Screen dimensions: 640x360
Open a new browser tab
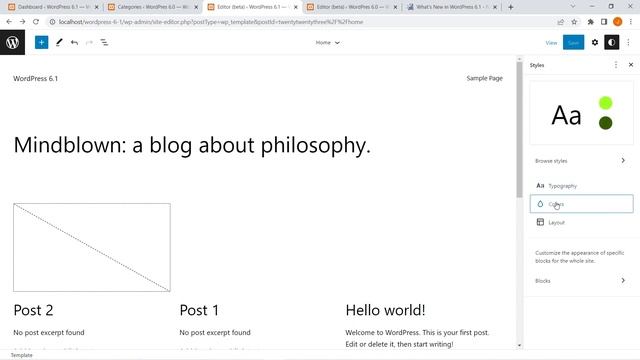tap(511, 7)
